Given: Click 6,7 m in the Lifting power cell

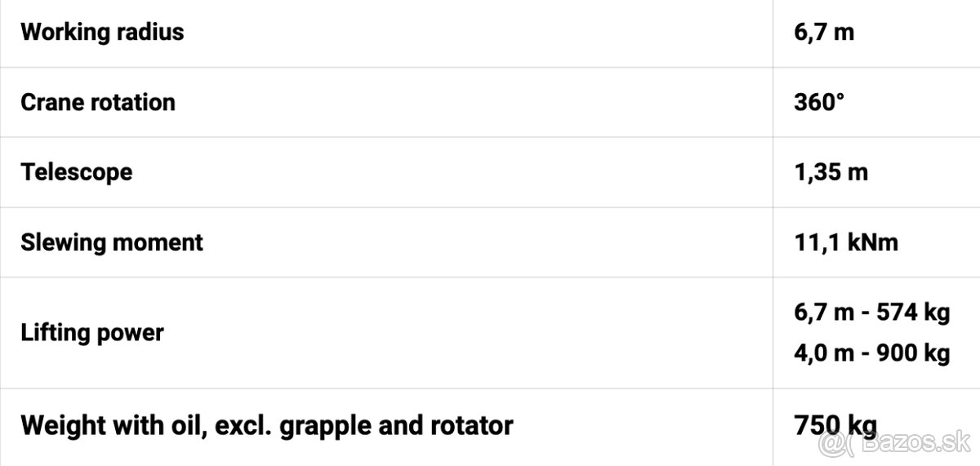Looking at the screenshot, I should 823,313.
